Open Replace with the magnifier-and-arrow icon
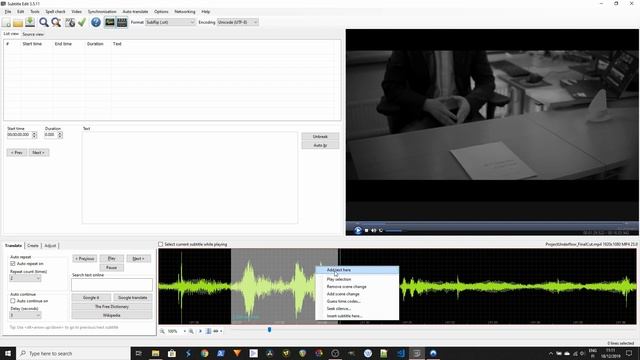 coord(56,22)
